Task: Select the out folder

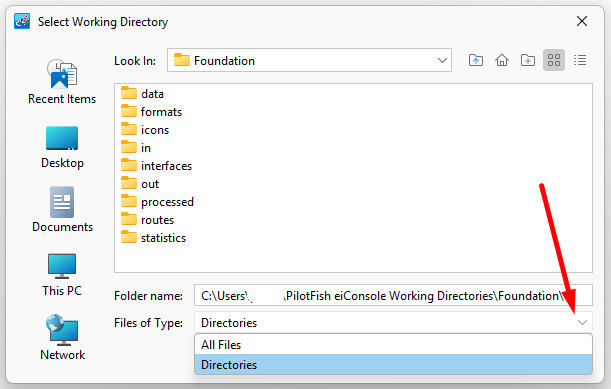Action: [x=140, y=184]
